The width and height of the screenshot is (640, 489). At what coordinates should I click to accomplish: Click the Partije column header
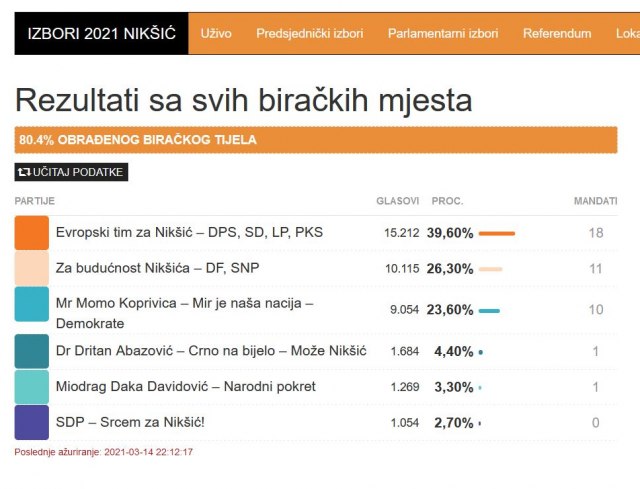pyautogui.click(x=35, y=201)
